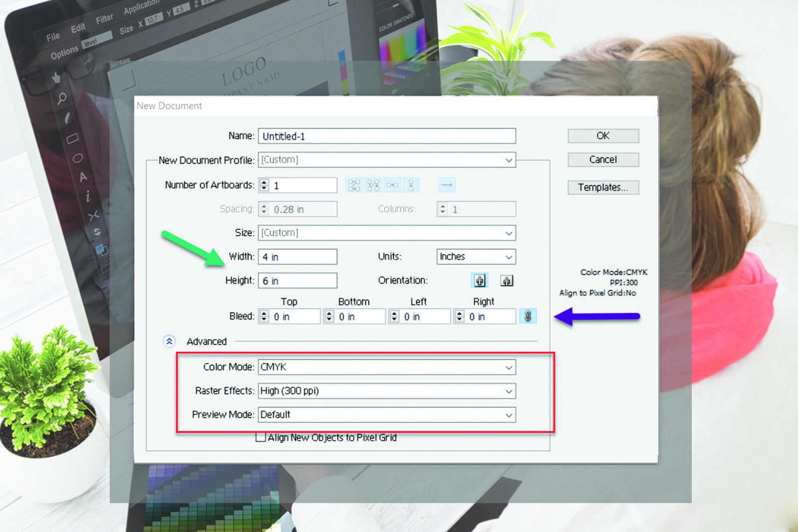798x532 pixels.
Task: Open the Raster Effects dropdown
Action: [387, 391]
